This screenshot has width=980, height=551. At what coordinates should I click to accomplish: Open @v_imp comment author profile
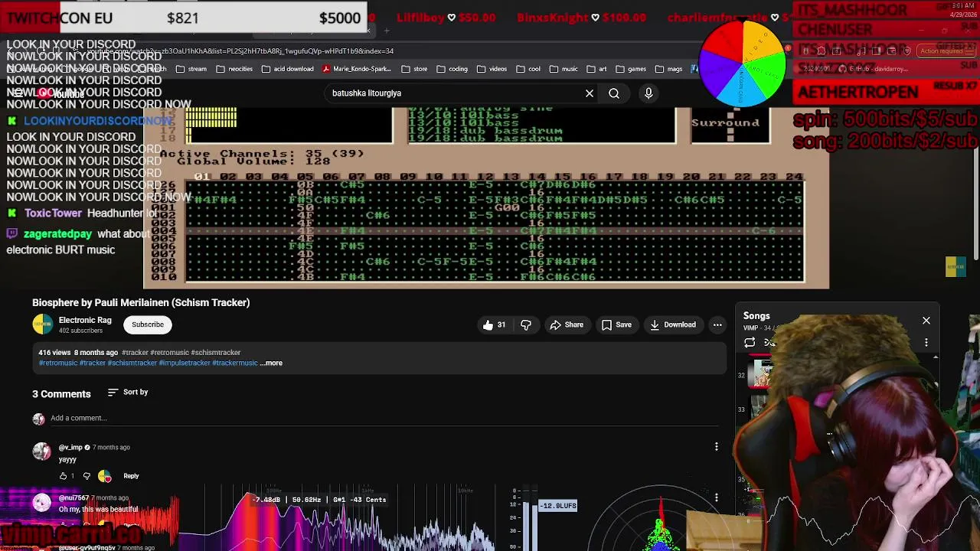(x=70, y=448)
